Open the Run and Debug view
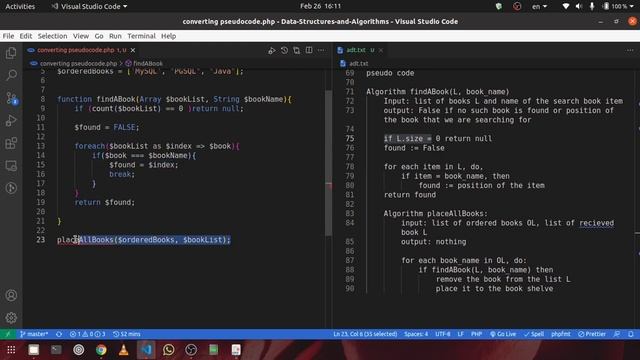 click(11, 120)
